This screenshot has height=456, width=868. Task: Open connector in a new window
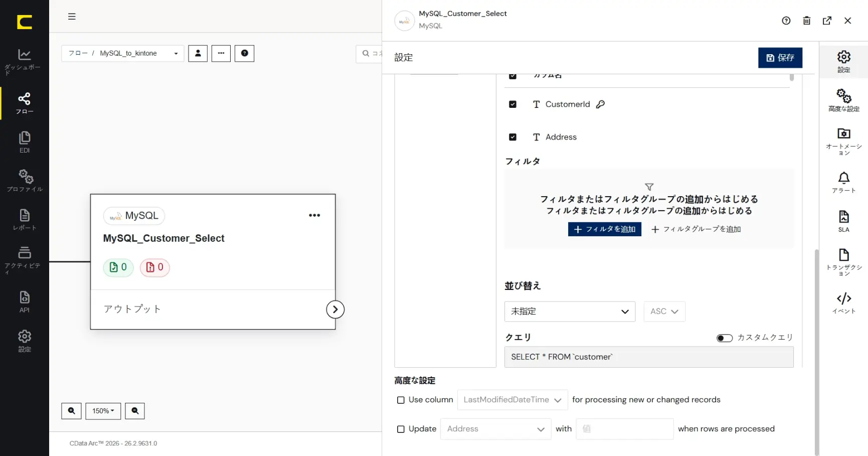pyautogui.click(x=827, y=21)
